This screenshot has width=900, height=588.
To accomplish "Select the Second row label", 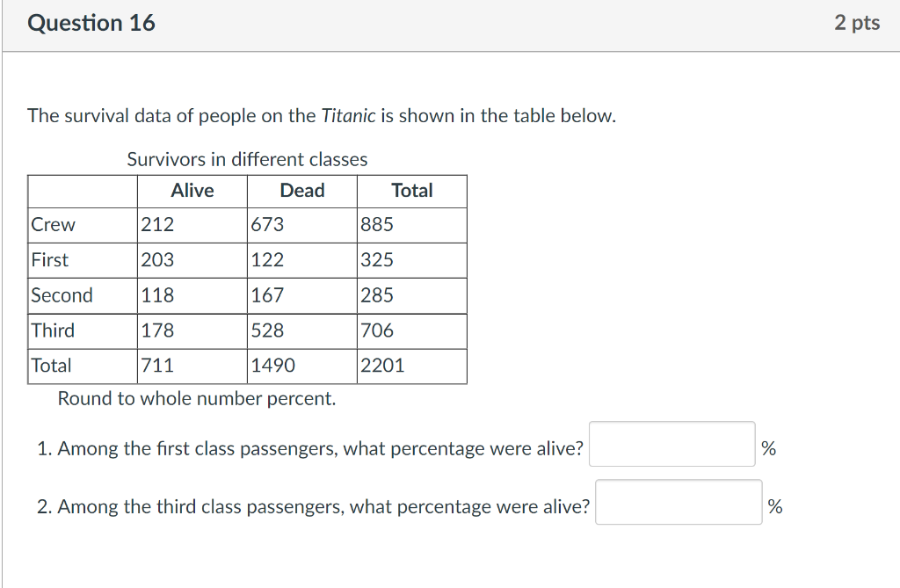I will 62,295.
